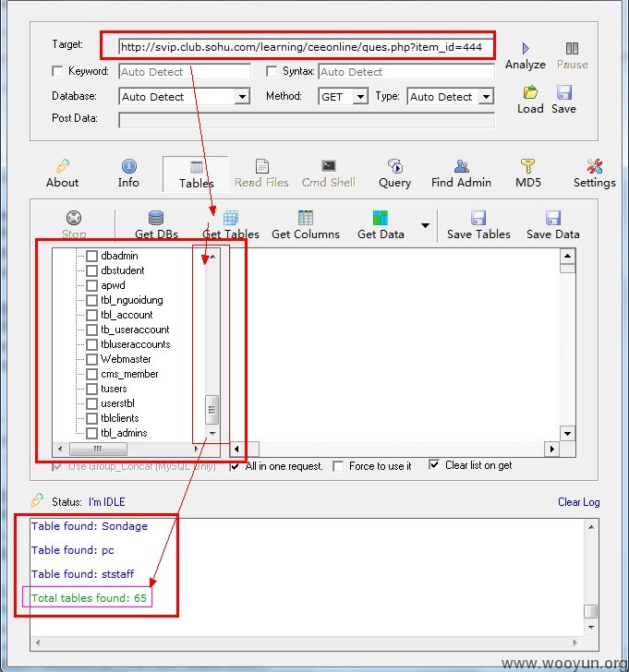Image resolution: width=629 pixels, height=672 pixels.
Task: Click the Analyze play icon
Action: pos(526,48)
